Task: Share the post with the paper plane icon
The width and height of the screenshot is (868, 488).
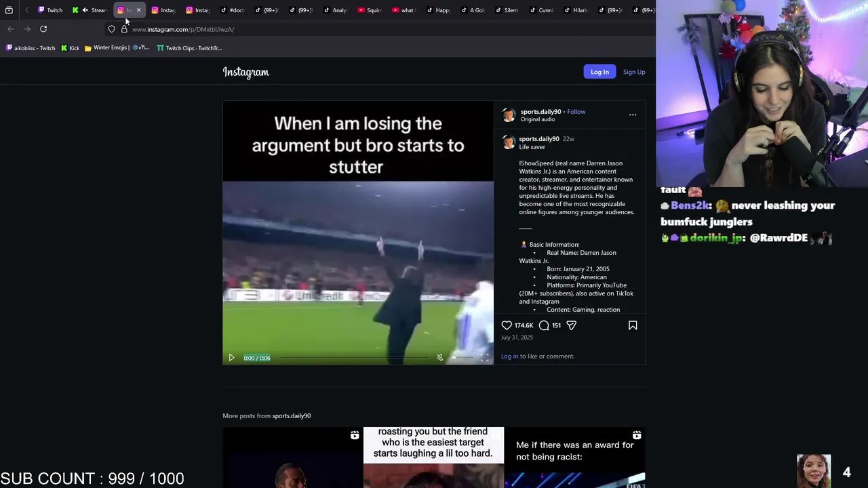Action: point(571,325)
